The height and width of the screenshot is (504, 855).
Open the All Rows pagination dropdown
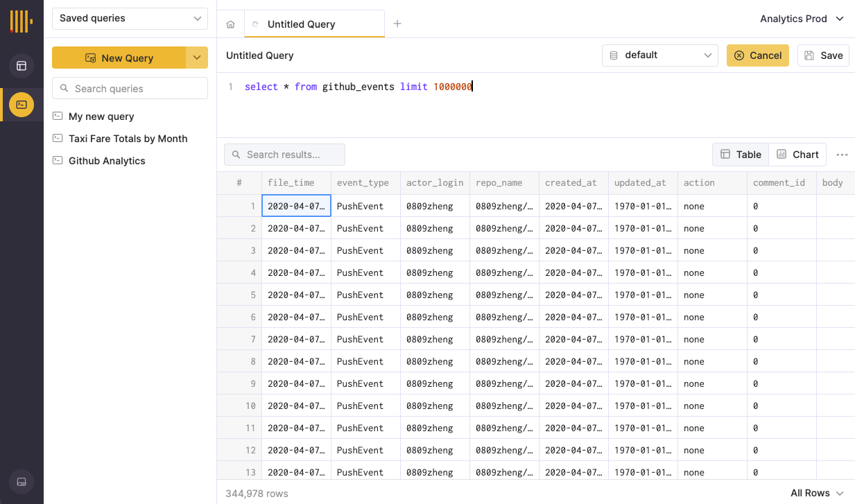tap(817, 493)
